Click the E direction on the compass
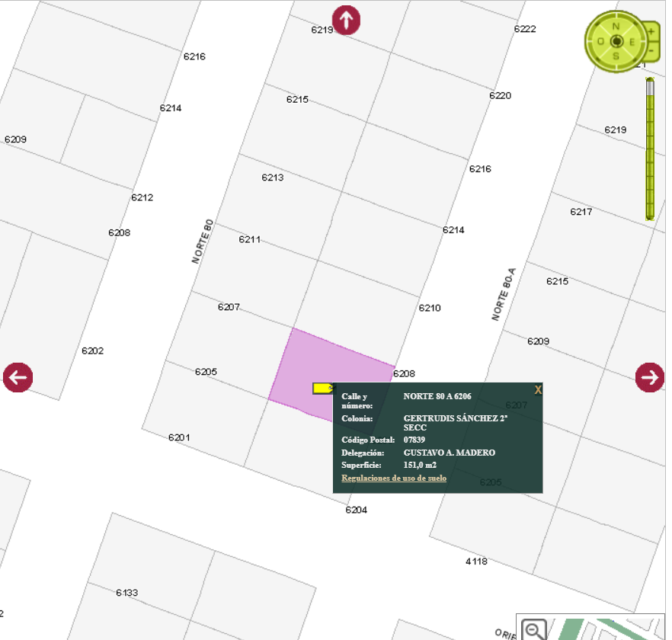 (632, 41)
